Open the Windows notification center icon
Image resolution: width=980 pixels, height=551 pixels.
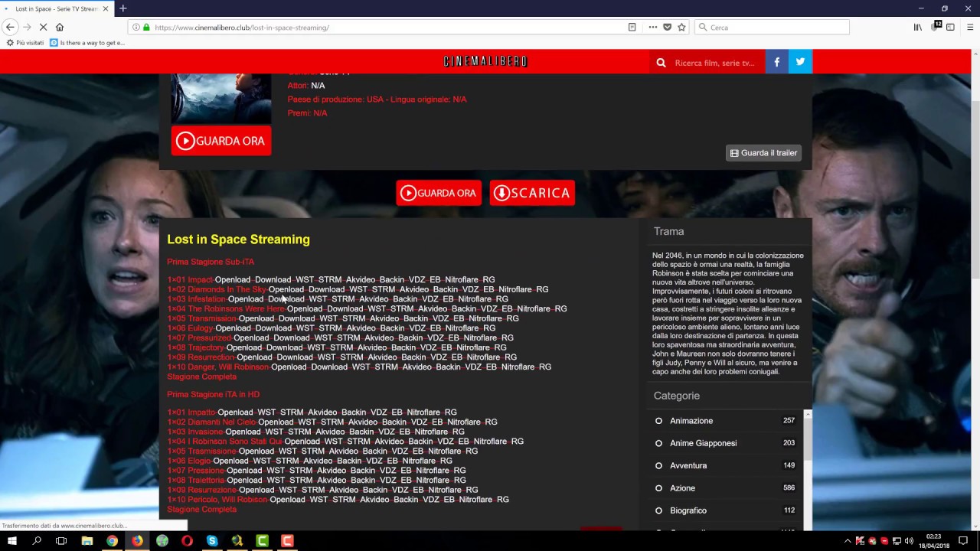click(963, 541)
